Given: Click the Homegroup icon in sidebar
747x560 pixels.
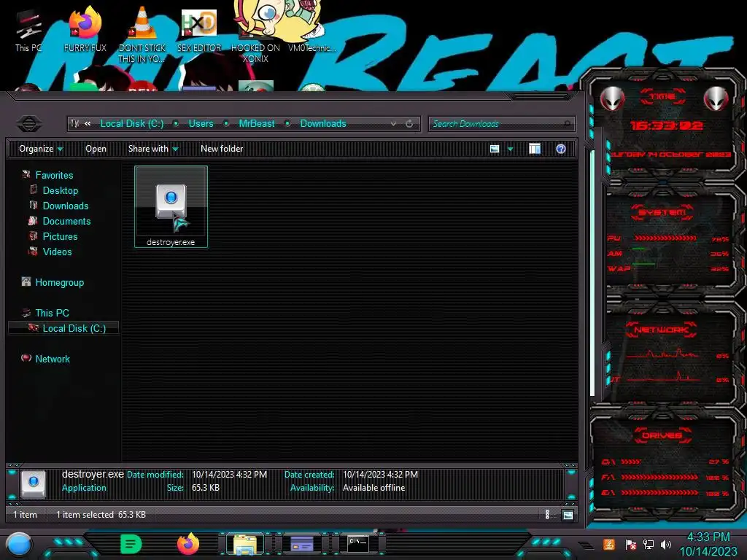Looking at the screenshot, I should coord(26,282).
